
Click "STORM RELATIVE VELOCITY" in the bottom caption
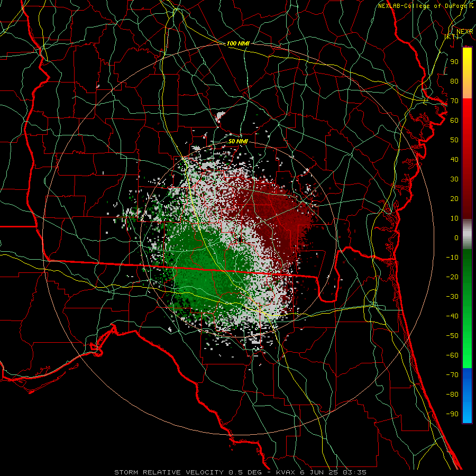[x=169, y=472]
